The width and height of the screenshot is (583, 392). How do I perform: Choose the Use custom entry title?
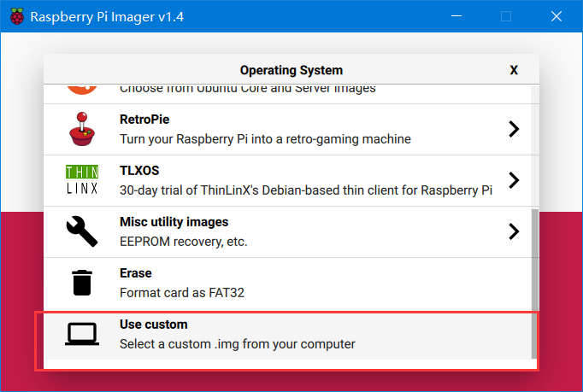coord(154,325)
